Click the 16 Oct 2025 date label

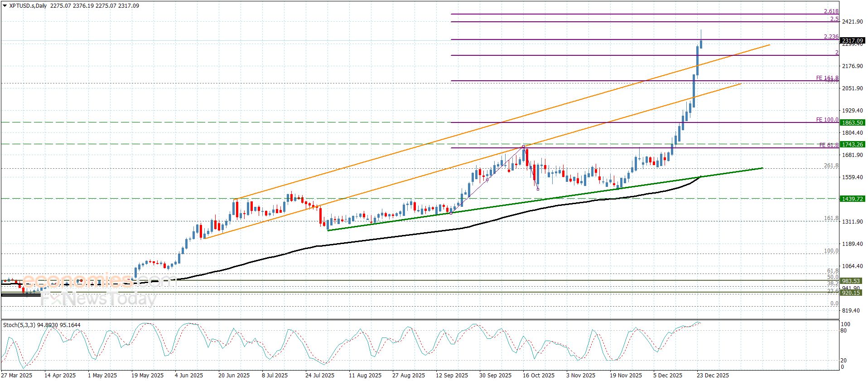coord(538,375)
